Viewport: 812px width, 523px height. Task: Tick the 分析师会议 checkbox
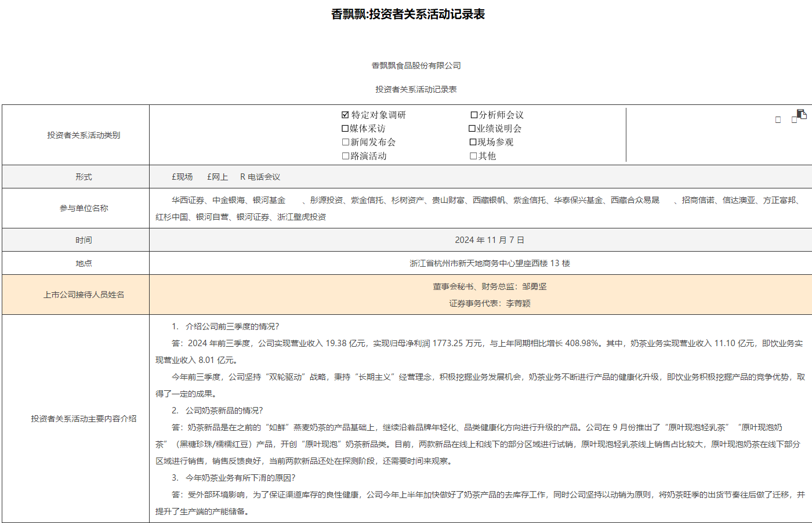coord(474,115)
